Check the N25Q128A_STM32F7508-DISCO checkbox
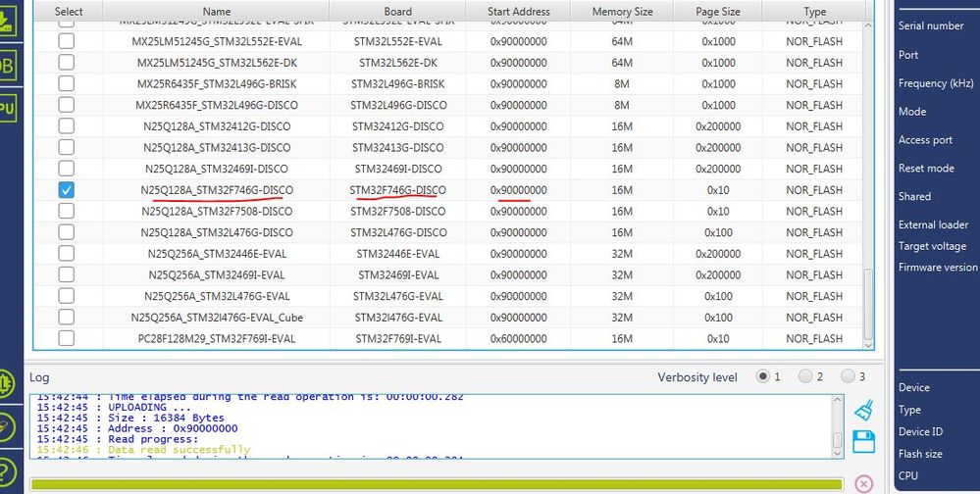The height and width of the screenshot is (494, 980). [x=66, y=211]
